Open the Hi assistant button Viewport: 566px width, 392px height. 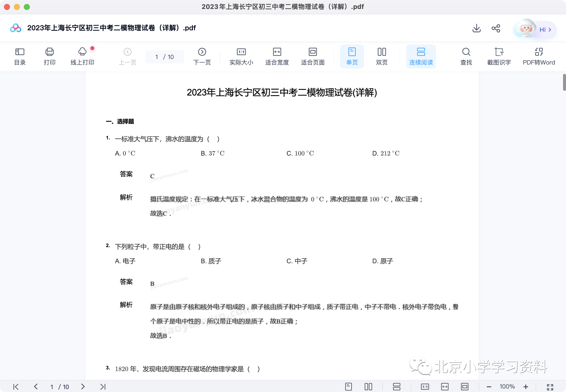(x=534, y=29)
